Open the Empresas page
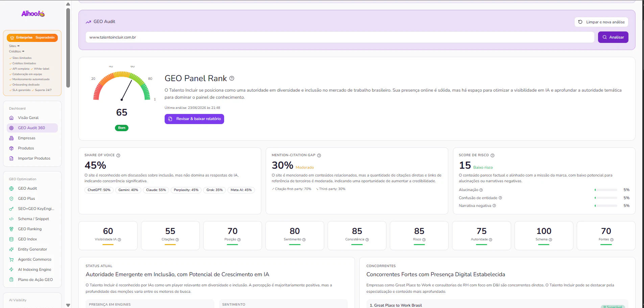This screenshot has width=644, height=308. tap(32, 138)
